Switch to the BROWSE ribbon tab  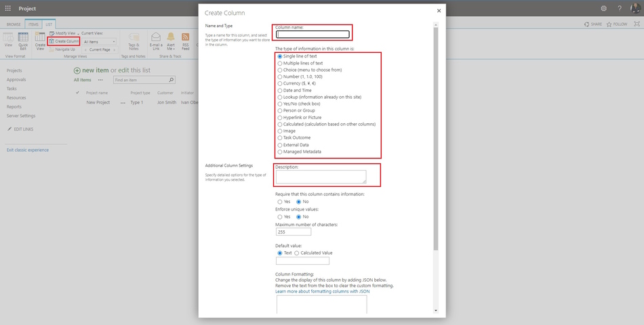[x=14, y=24]
